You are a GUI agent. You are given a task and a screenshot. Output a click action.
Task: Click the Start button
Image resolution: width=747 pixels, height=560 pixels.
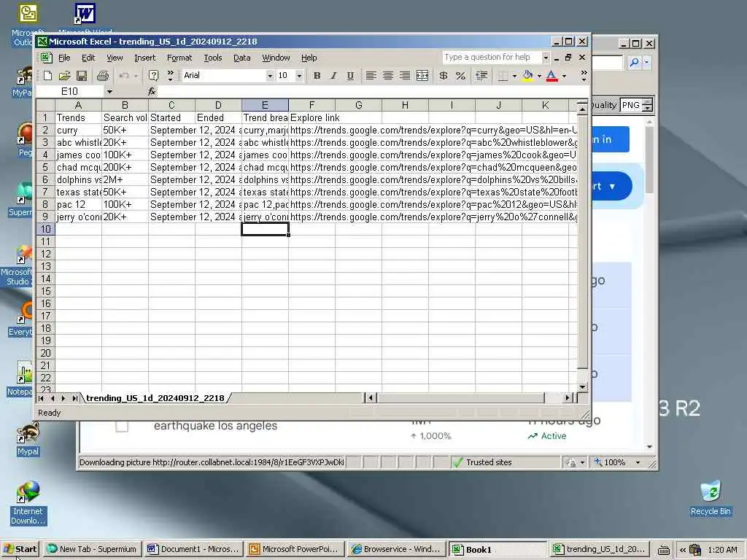[x=20, y=549]
